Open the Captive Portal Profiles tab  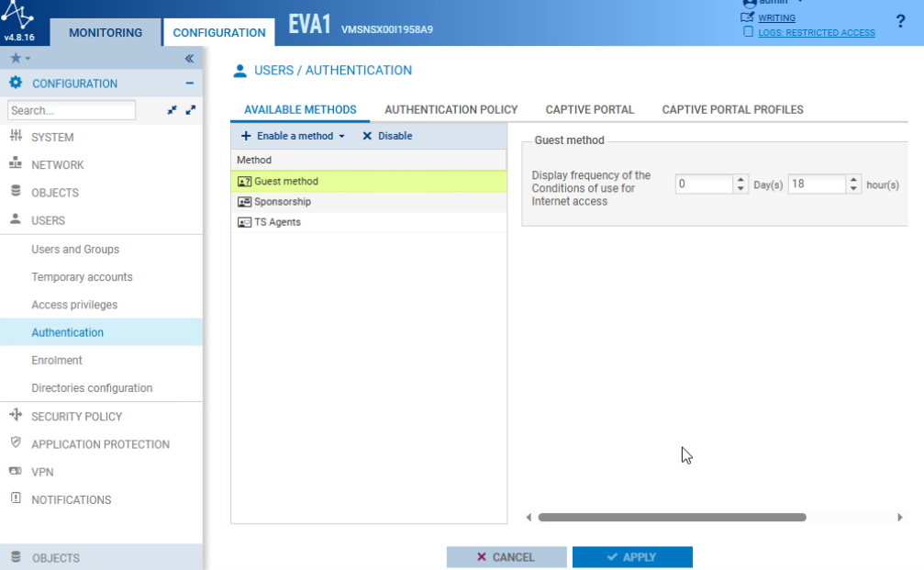tap(732, 109)
